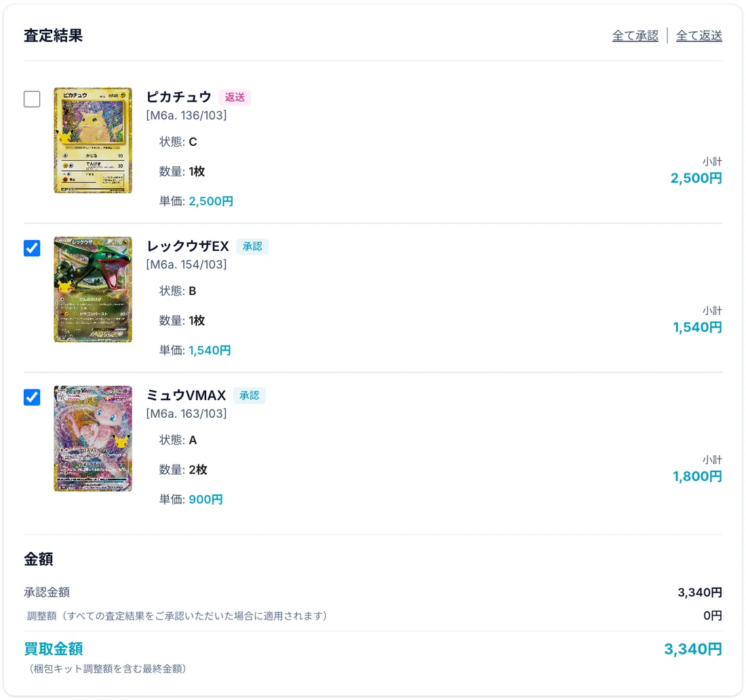Click the subtotal 1,800円
Image resolution: width=746 pixels, height=700 pixels.
[x=697, y=476]
